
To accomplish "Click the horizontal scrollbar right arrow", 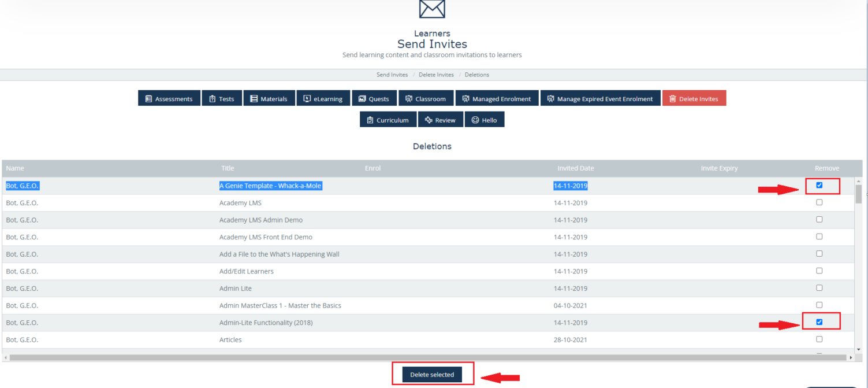I will coord(851,358).
